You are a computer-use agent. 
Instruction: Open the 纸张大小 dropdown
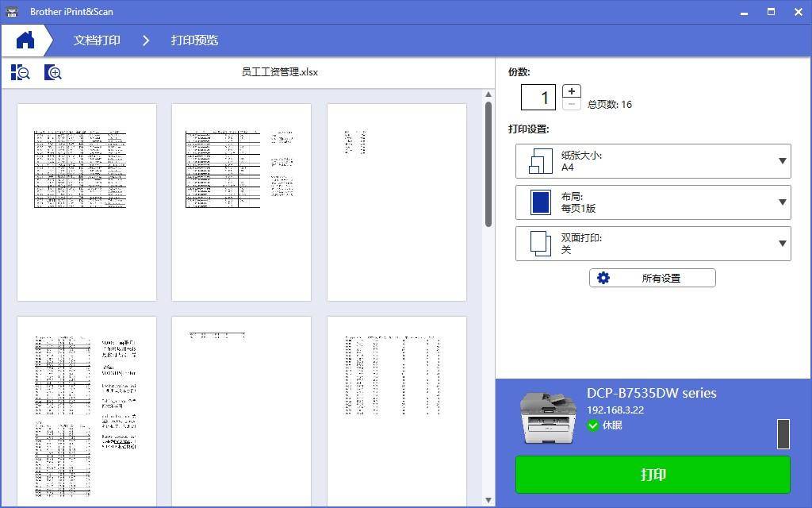click(x=782, y=160)
